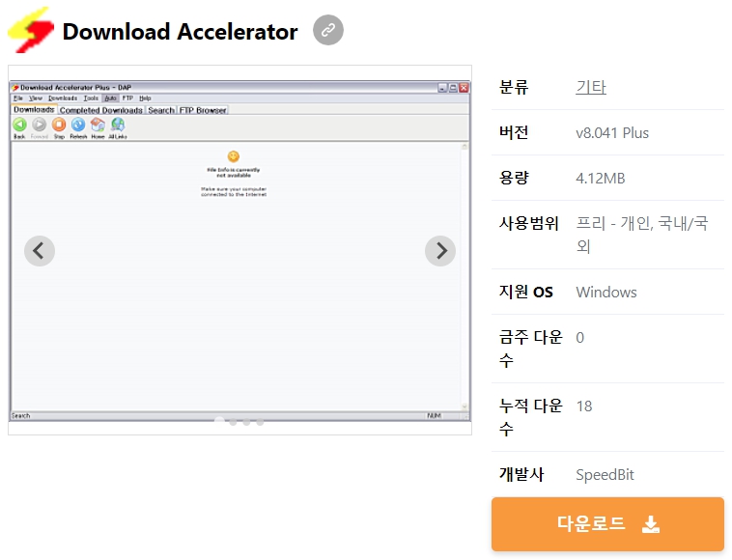Click the developer name SpeedBit

(605, 475)
